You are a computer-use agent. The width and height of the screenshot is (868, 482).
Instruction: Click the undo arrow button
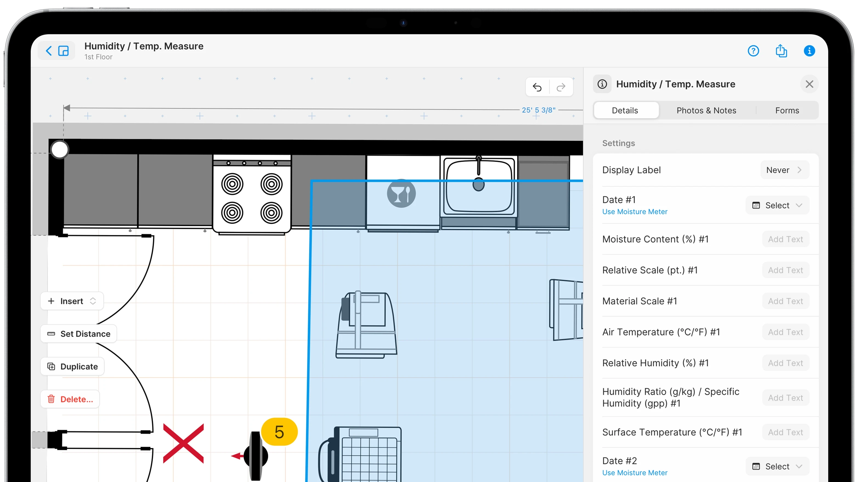pyautogui.click(x=537, y=87)
